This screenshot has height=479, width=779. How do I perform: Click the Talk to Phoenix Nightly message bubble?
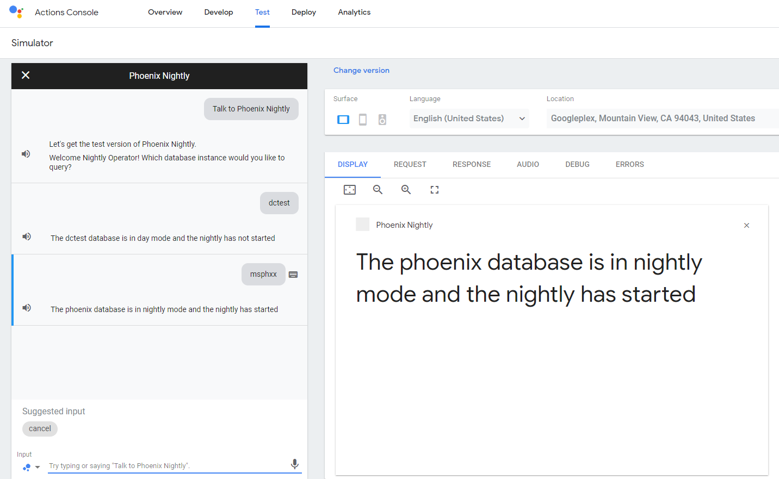pos(251,109)
